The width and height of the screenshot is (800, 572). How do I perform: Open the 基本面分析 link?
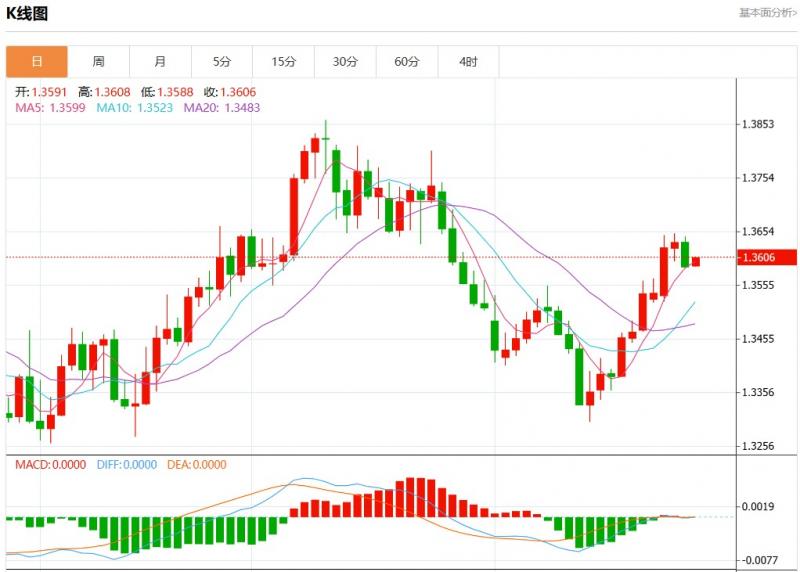click(768, 13)
